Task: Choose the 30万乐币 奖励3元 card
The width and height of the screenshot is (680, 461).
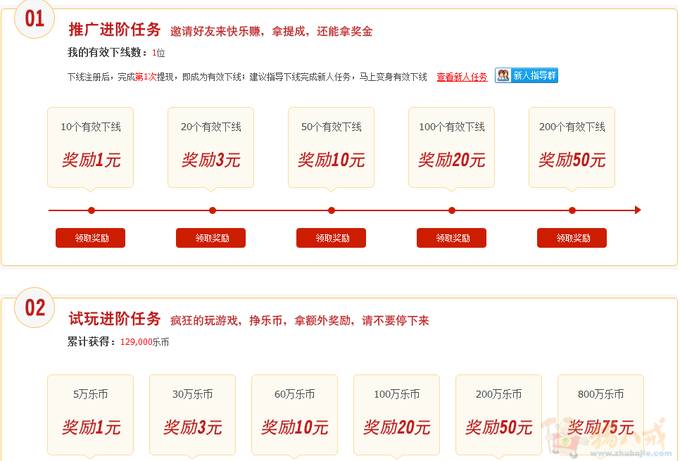Action: [x=193, y=415]
